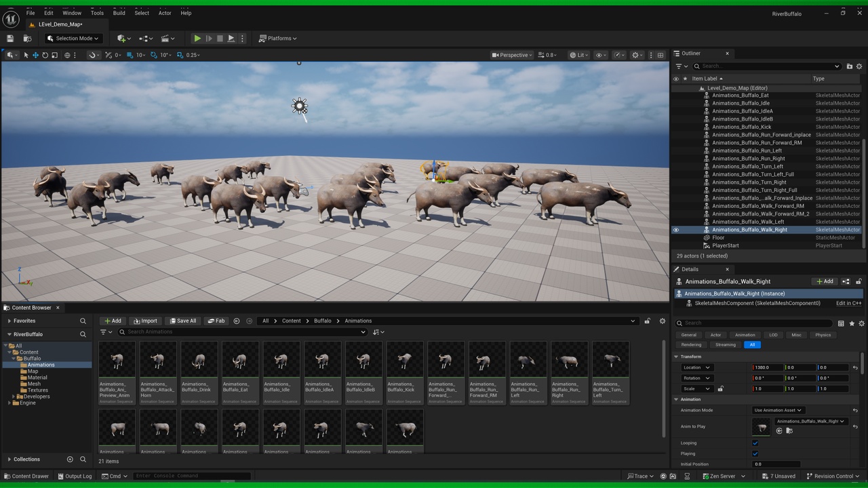
Task: Click the Browse to Asset icon under Anim to Play
Action: pyautogui.click(x=789, y=430)
